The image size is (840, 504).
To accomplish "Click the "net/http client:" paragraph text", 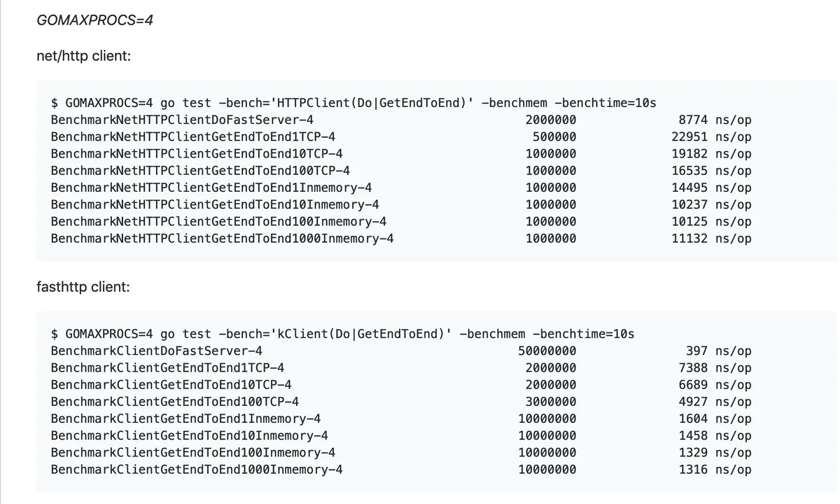I will (83, 55).
